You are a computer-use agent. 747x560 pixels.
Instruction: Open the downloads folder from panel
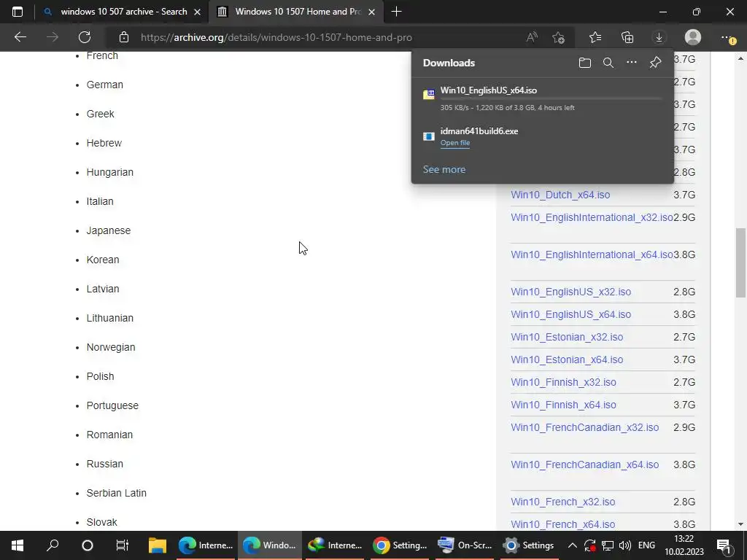tap(585, 63)
